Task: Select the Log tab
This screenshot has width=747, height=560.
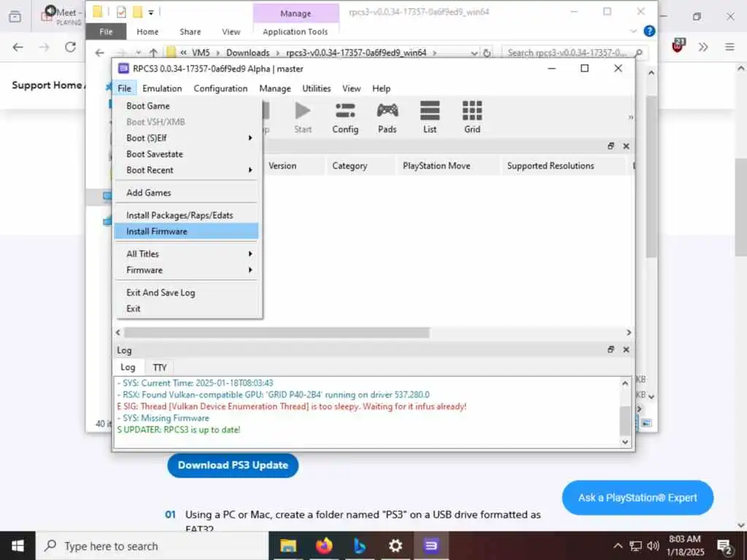Action: (128, 367)
